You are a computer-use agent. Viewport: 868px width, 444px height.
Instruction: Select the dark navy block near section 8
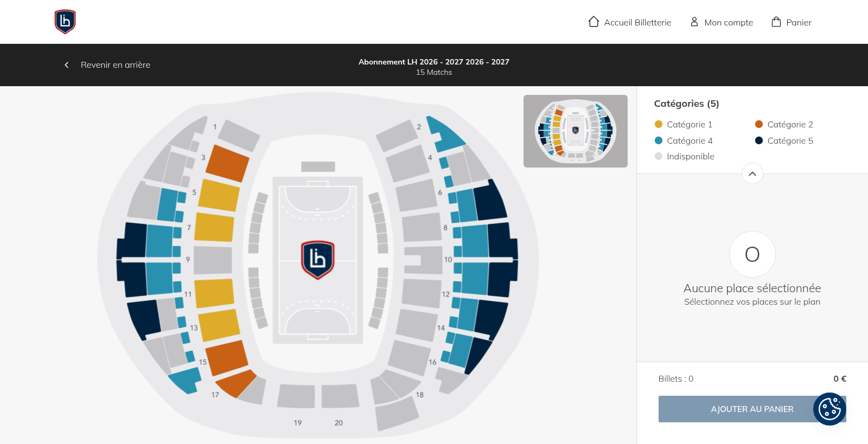(490, 200)
